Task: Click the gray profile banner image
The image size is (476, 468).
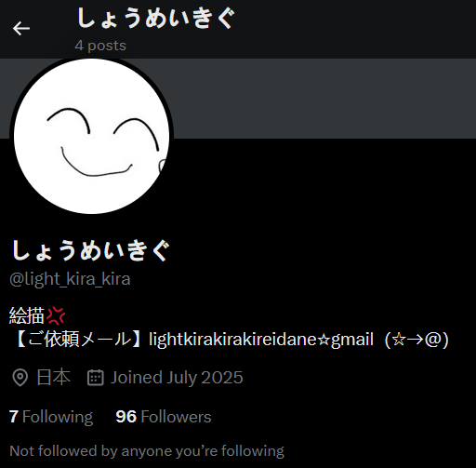Action: tap(323, 99)
